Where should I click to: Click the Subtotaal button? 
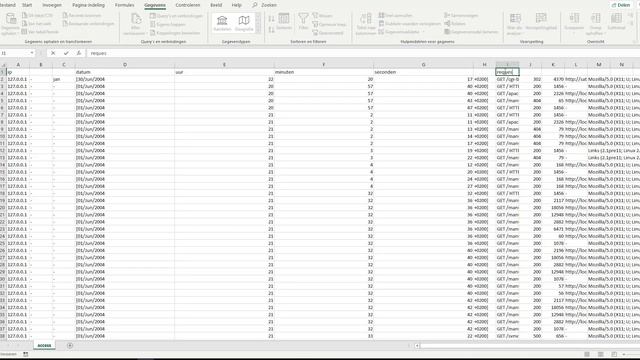[616, 22]
